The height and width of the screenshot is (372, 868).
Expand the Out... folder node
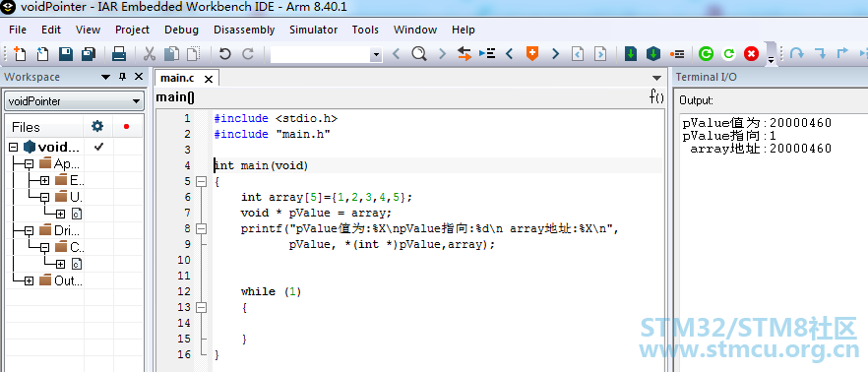coord(29,280)
